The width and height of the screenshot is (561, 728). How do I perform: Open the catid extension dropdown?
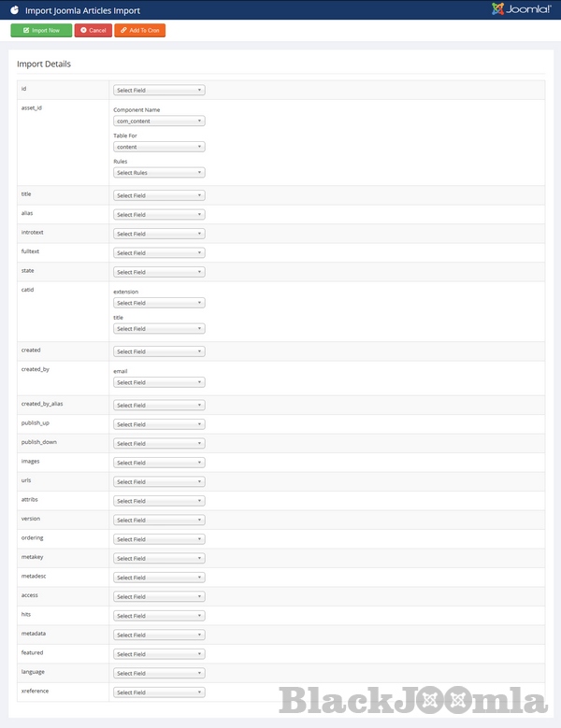pyautogui.click(x=159, y=303)
